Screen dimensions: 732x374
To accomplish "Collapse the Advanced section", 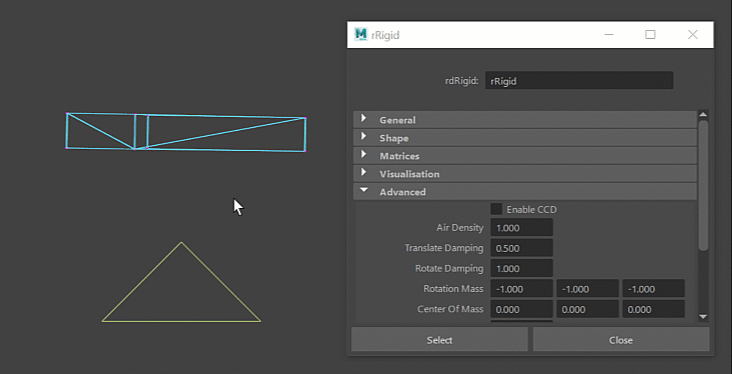I will click(525, 192).
